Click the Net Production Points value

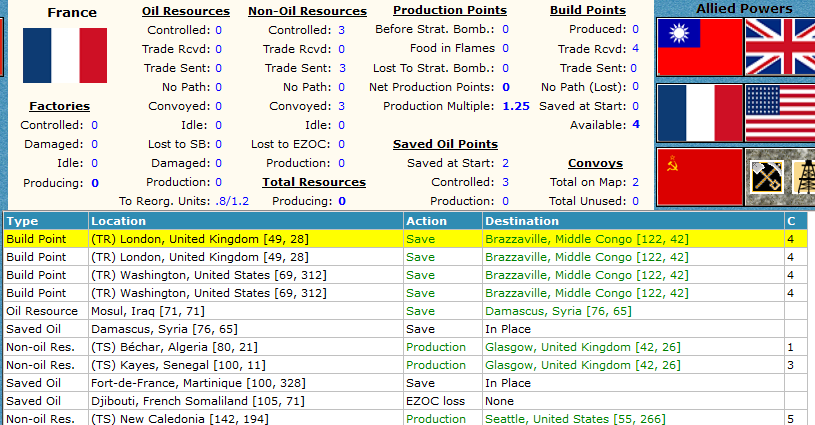506,87
